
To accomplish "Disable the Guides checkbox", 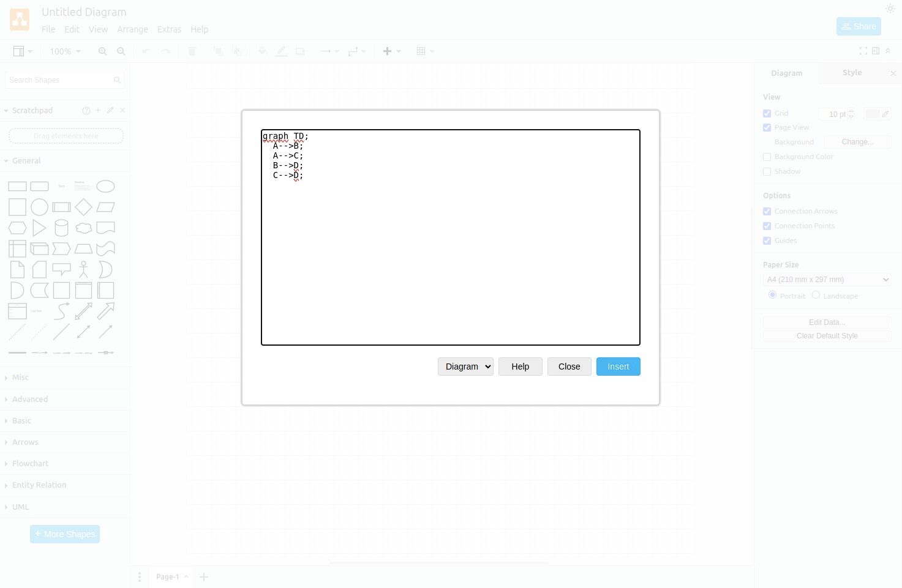I will [x=767, y=240].
